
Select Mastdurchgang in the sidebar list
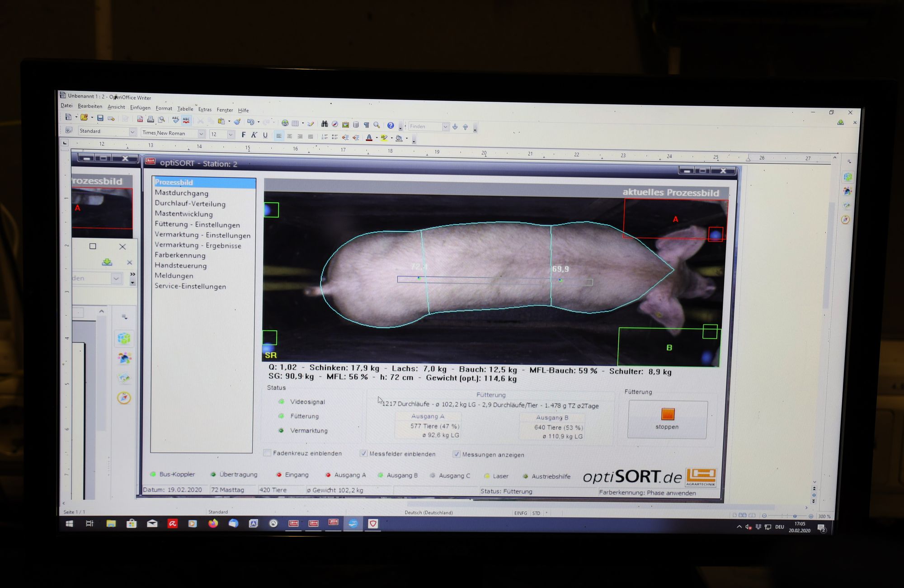(x=181, y=193)
